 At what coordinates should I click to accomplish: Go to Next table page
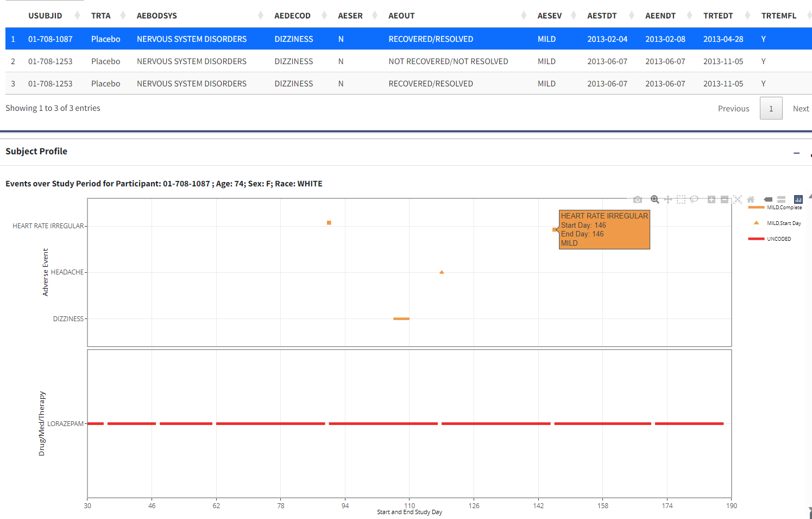(801, 109)
